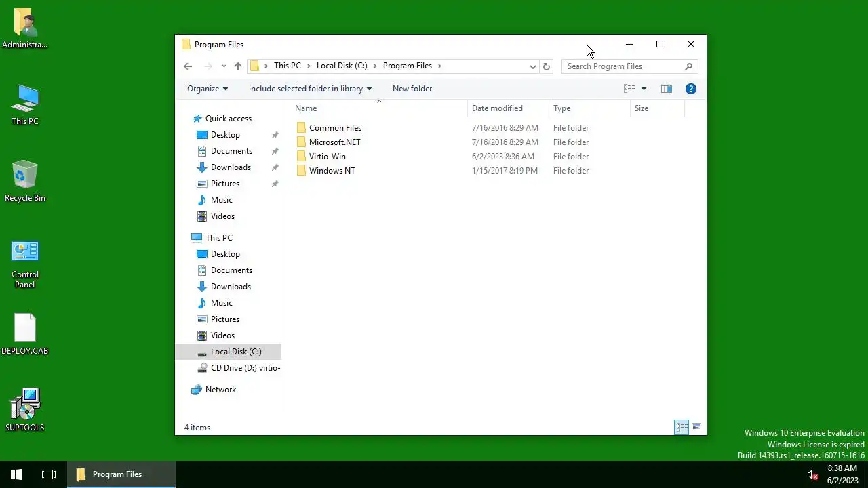
Task: Select Control Panel desktop icon
Action: click(x=25, y=264)
